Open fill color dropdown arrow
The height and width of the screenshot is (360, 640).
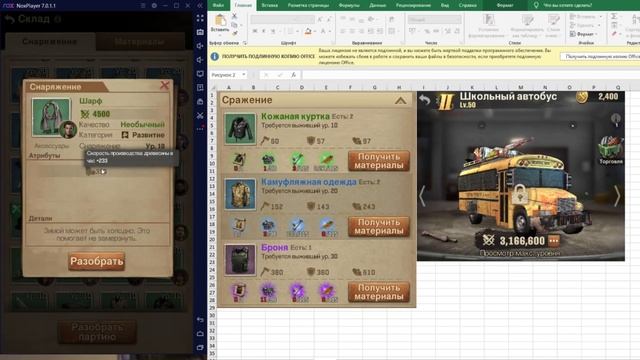[315, 31]
